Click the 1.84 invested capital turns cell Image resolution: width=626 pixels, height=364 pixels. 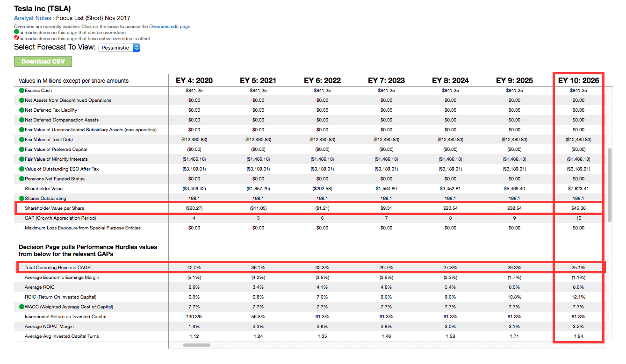click(578, 336)
